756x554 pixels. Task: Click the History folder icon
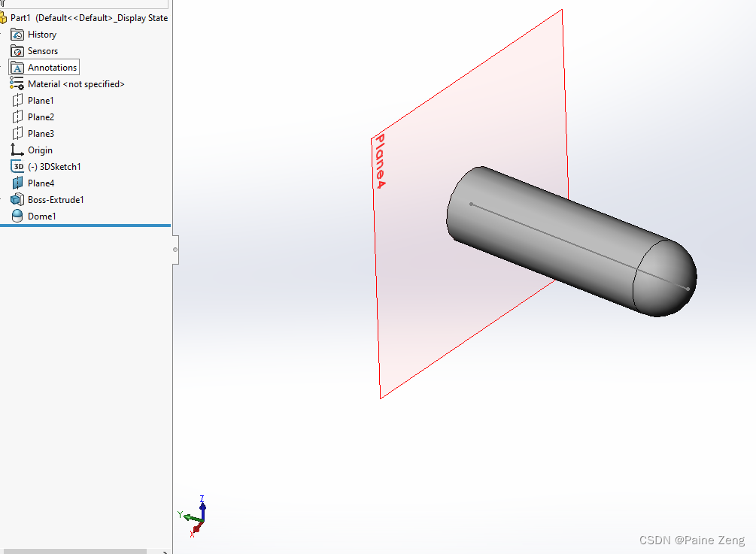click(17, 35)
